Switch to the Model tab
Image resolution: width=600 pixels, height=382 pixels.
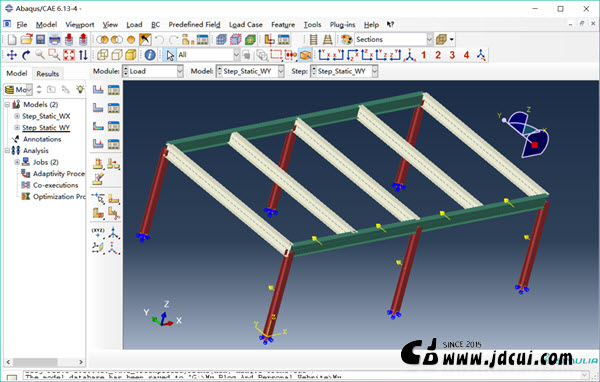(17, 73)
